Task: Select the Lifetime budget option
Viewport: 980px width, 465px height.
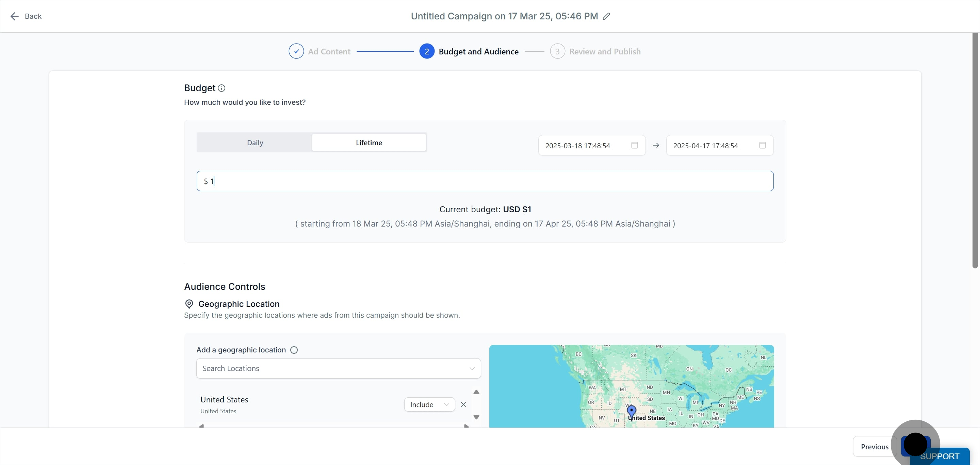Action: (x=369, y=143)
